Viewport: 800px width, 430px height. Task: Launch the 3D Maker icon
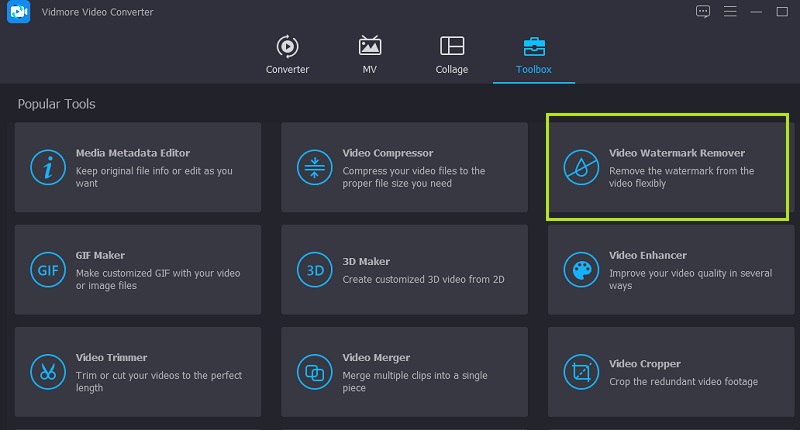(x=314, y=270)
